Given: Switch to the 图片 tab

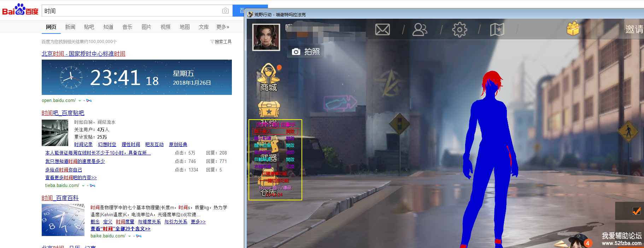Looking at the screenshot, I should [146, 27].
